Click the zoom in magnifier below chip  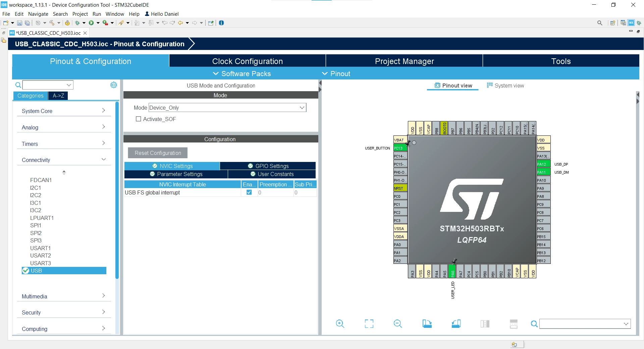(x=340, y=324)
